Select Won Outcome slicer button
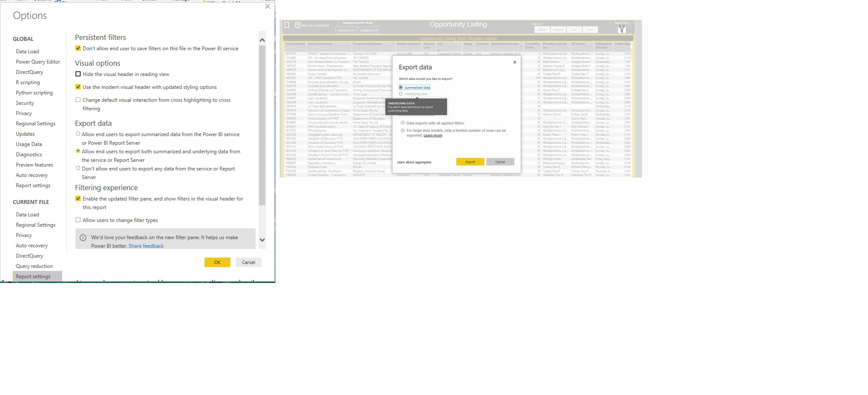Viewport: 868px width, 395px height. point(590,30)
